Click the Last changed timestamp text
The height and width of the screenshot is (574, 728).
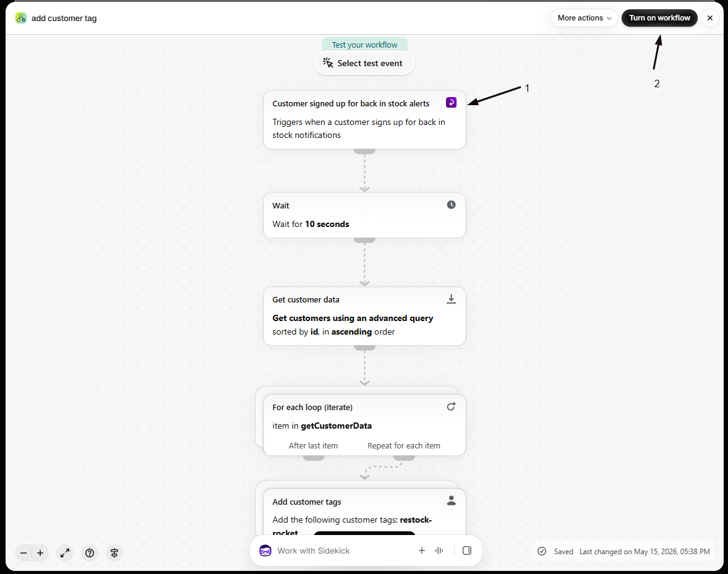pyautogui.click(x=644, y=552)
